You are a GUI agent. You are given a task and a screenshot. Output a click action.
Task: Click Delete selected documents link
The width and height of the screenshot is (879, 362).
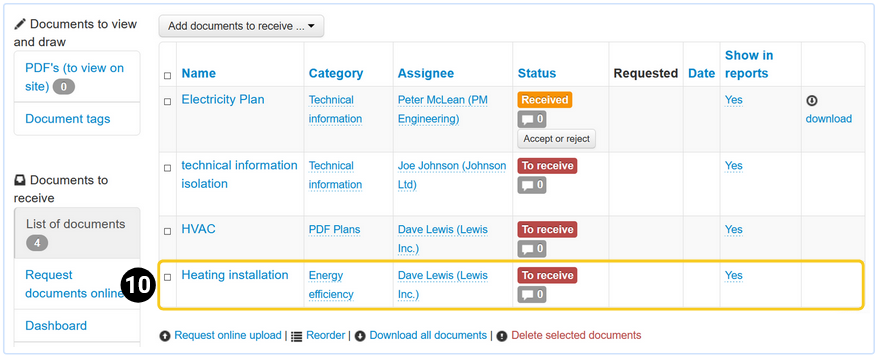point(576,336)
